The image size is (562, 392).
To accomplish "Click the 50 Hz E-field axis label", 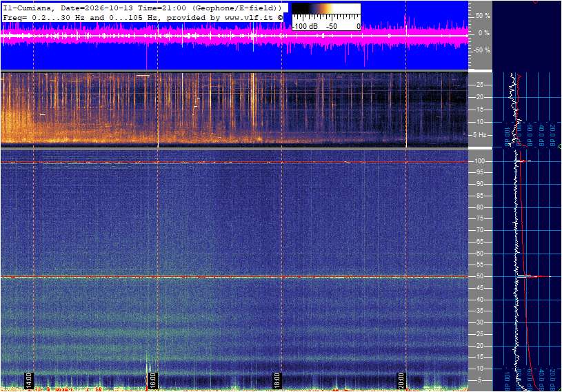I will (480, 276).
